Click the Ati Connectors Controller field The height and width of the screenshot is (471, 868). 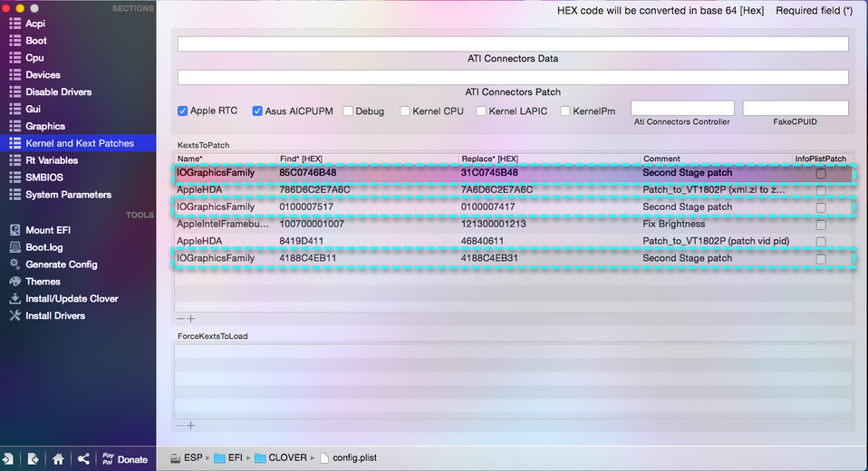click(682, 108)
